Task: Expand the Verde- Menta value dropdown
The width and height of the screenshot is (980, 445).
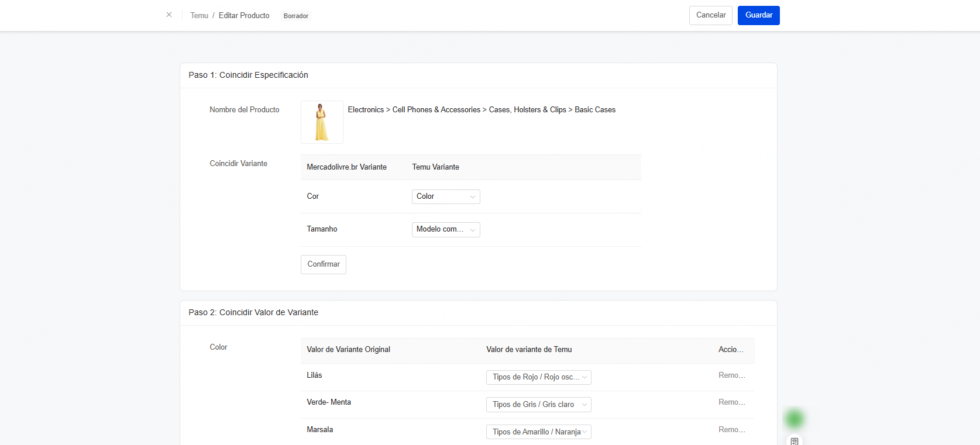Action: 538,405
